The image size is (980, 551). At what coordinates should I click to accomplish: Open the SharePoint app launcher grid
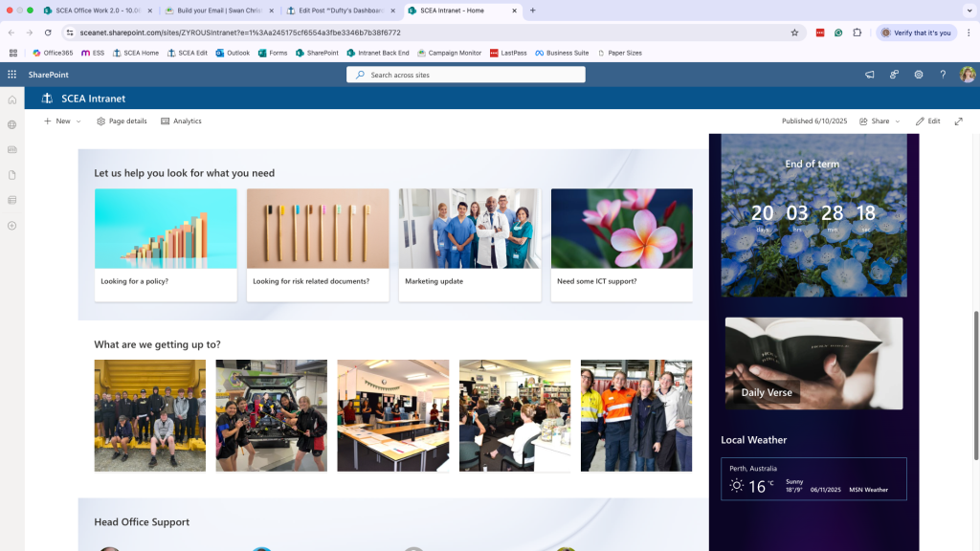click(11, 75)
